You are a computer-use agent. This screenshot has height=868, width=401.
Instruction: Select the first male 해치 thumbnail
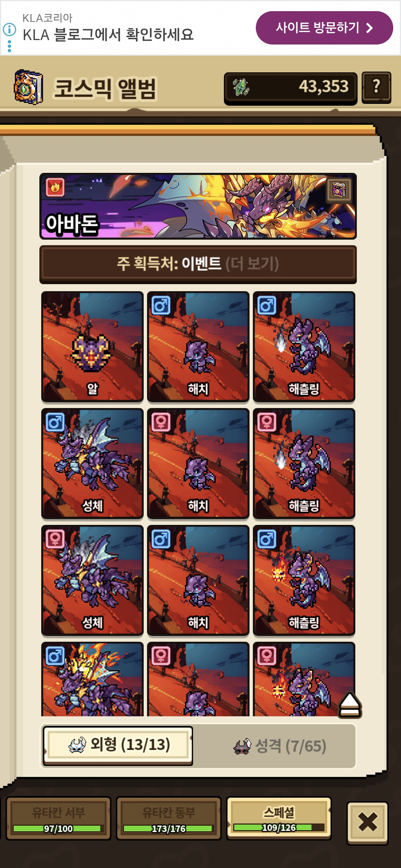click(198, 346)
